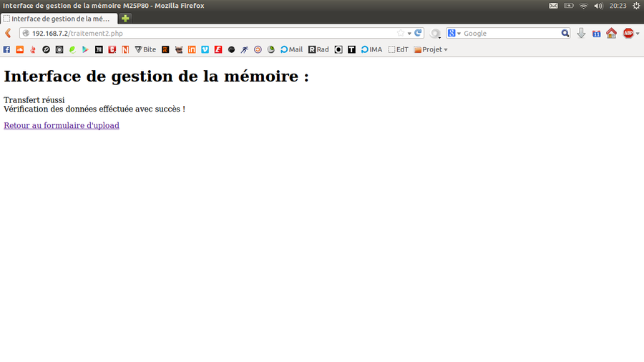Click the Back navigation arrow
Viewport: 644px width, 362px height.
pos(8,33)
